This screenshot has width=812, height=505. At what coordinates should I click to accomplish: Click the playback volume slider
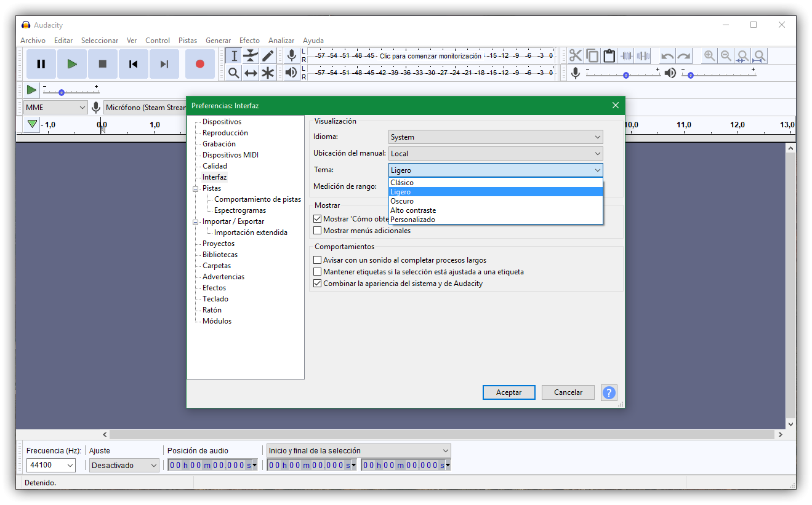click(718, 73)
